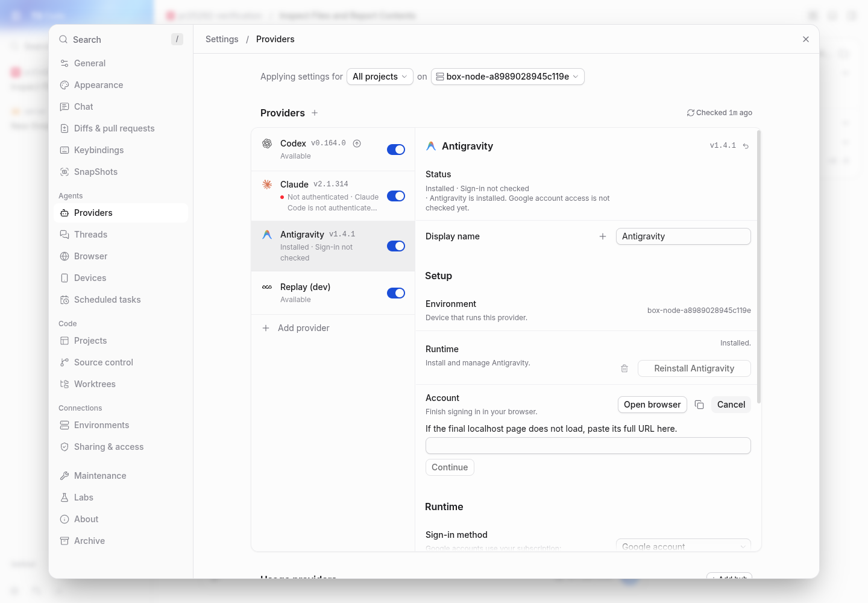Click the Codex provider logo icon
The width and height of the screenshot is (868, 603).
tap(267, 144)
